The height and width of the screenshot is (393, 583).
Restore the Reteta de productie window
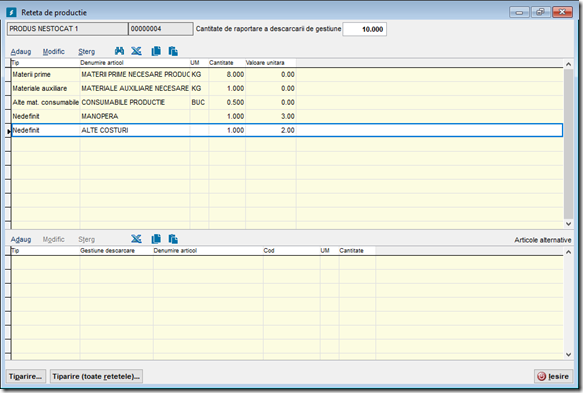[x=541, y=12]
